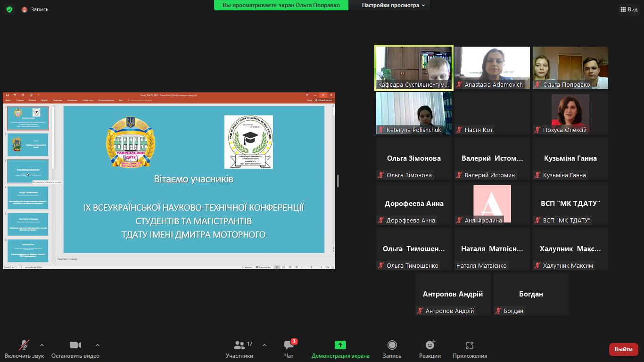644x362 pixels.
Task: Click Покуса Олексій's profile photo tile
Action: coord(570,113)
